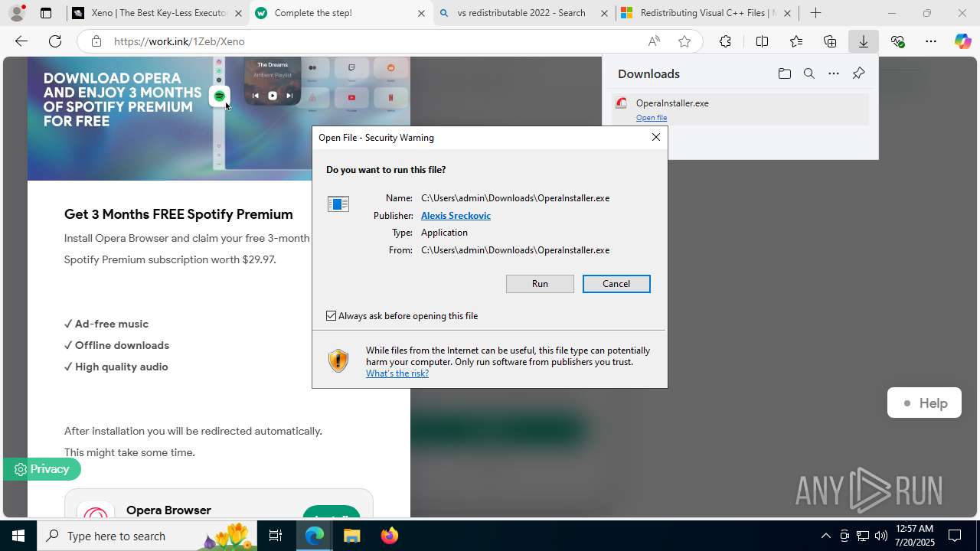Close the Complete the step tab

[421, 13]
